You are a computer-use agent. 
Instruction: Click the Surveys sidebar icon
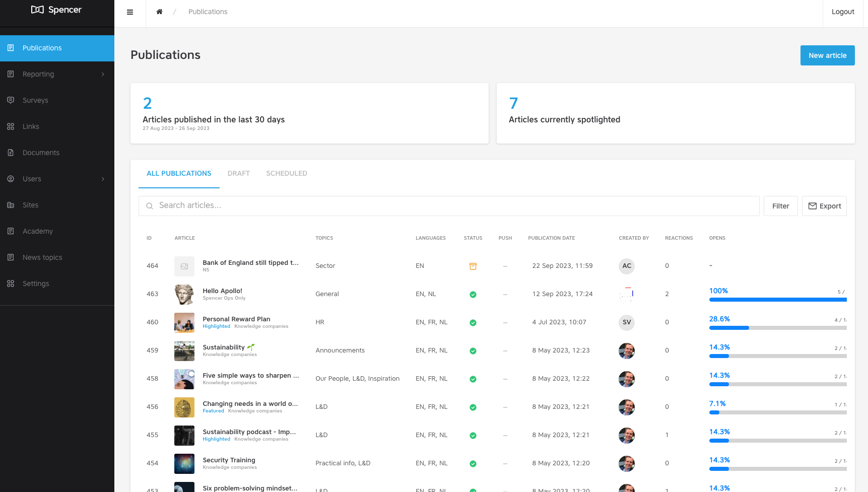tap(11, 100)
